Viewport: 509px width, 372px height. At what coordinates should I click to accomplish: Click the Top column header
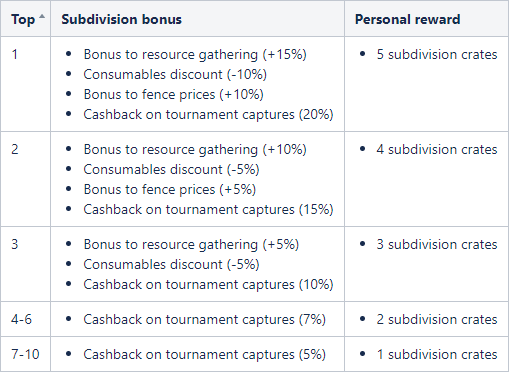pos(26,19)
